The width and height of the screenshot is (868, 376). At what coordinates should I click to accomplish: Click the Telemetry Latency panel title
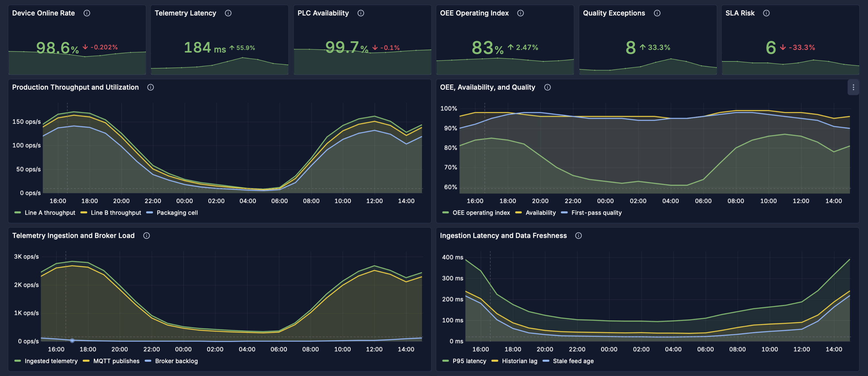185,13
